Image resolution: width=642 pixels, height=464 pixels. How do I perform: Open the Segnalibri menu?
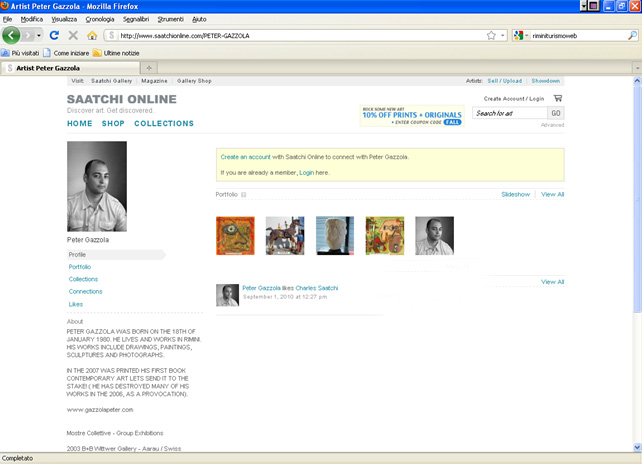pyautogui.click(x=136, y=19)
